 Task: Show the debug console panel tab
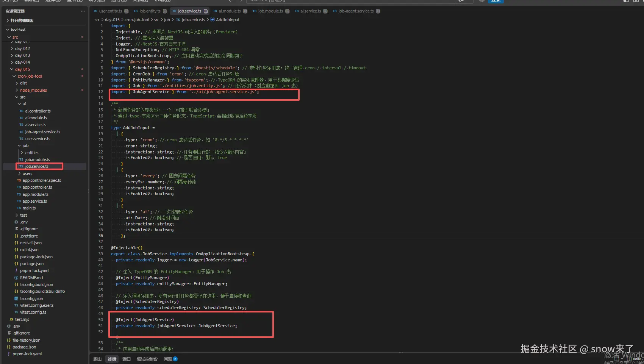click(x=147, y=359)
